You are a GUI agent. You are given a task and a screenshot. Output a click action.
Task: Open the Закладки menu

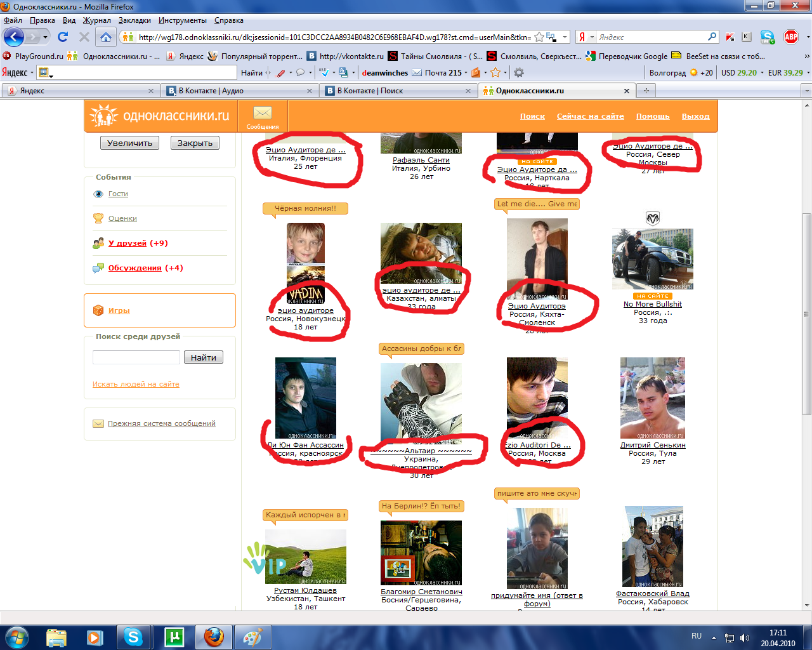pos(134,20)
